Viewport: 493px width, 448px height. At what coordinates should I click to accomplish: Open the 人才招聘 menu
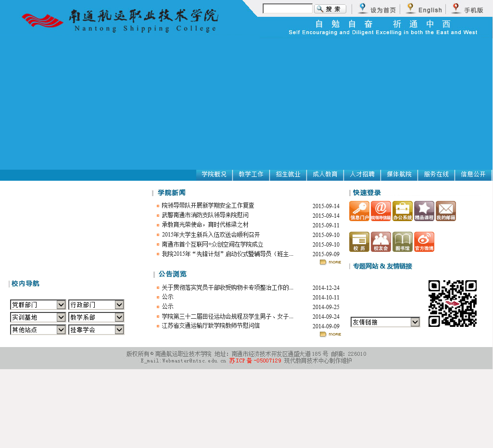pos(362,174)
